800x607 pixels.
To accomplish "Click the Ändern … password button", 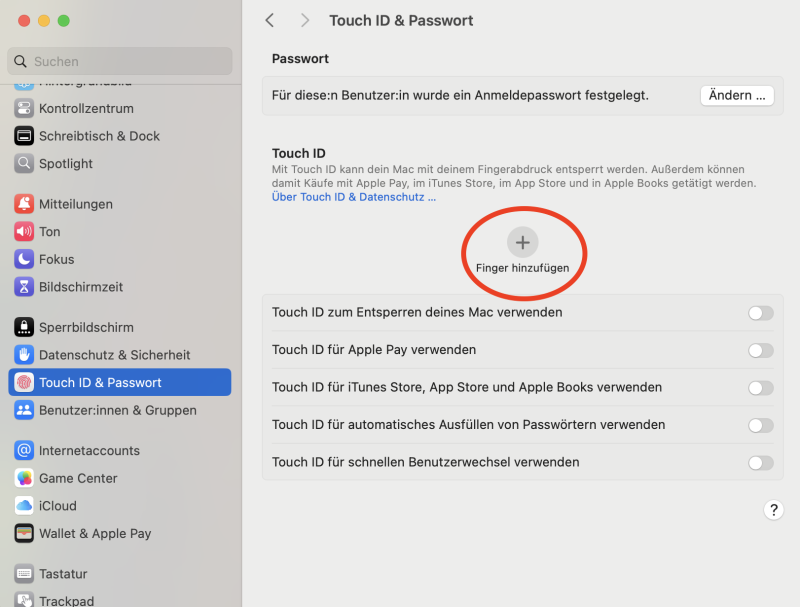I will coord(737,96).
